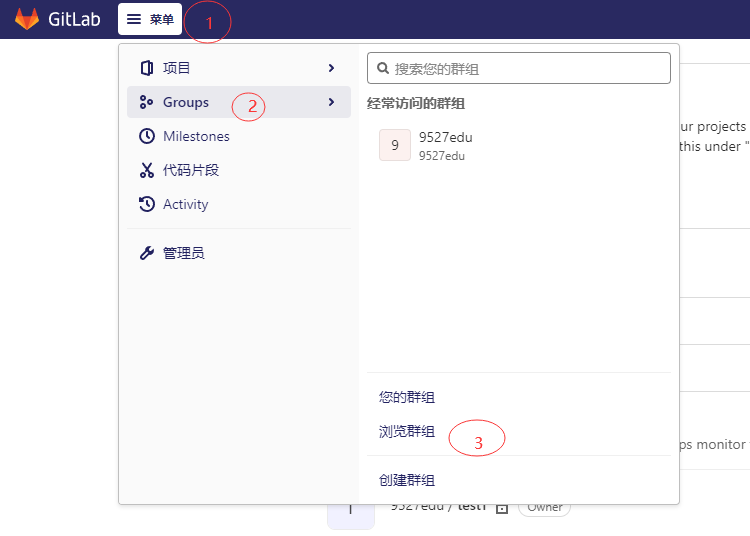Click the GitLab wordmark text
Image resolution: width=750 pixels, height=536 pixels.
tap(74, 19)
